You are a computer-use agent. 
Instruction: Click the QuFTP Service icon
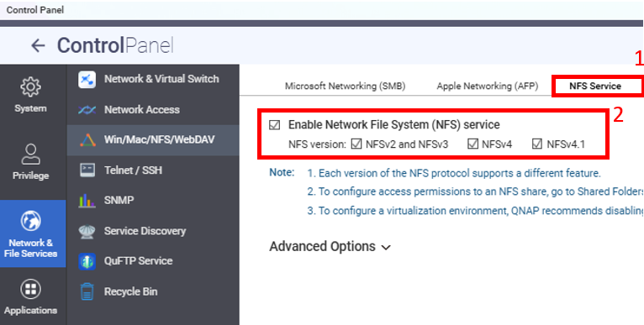[87, 261]
